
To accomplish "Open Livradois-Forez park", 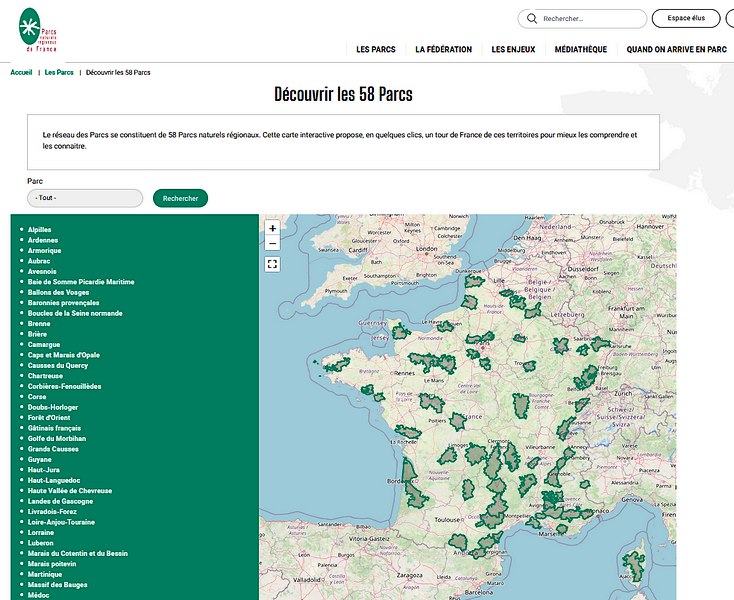I will point(52,512).
